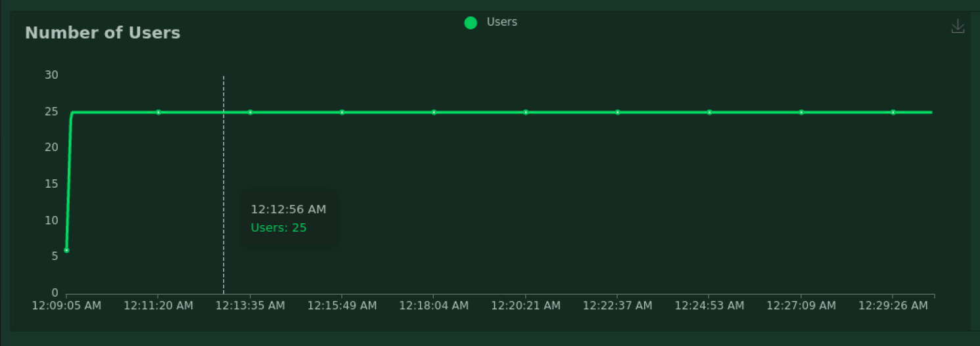Screen dimensions: 980x346
Task: Click the download chart icon
Action: 958,26
